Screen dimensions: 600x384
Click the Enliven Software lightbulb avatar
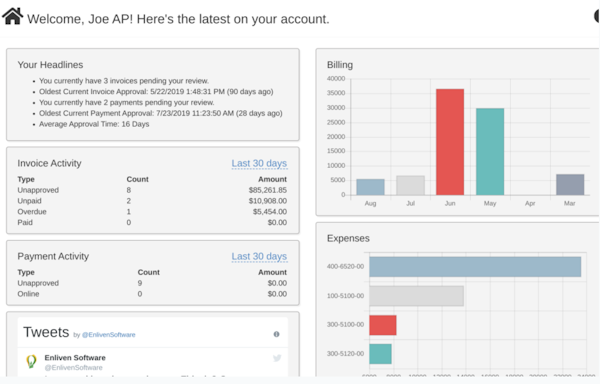(31, 361)
